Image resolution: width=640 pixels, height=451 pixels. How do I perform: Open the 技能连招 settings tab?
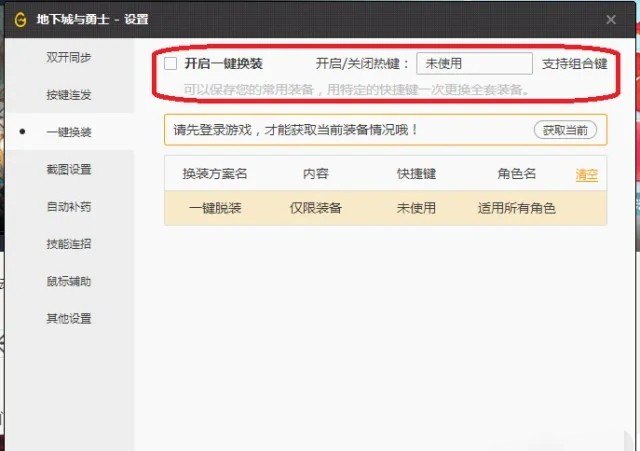click(x=69, y=244)
